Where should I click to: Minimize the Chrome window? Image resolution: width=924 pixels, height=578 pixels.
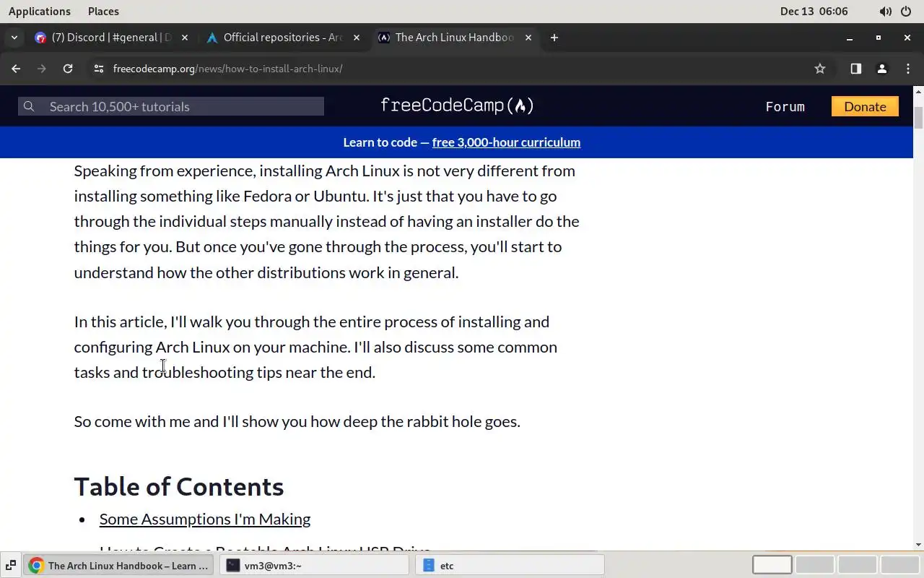point(850,38)
